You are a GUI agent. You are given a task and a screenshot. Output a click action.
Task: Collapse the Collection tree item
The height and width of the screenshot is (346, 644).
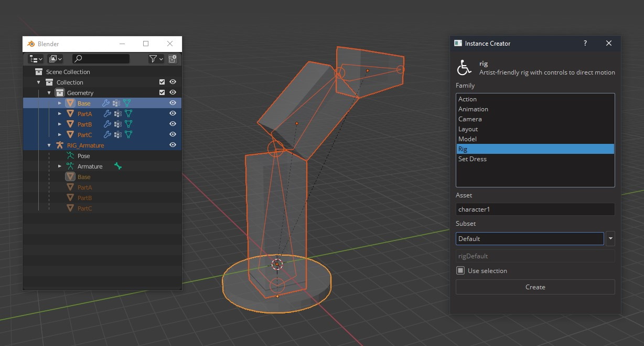tap(38, 82)
